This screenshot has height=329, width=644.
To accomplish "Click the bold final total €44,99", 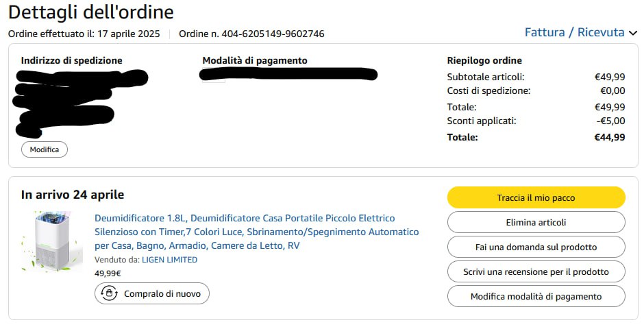I will pyautogui.click(x=609, y=137).
